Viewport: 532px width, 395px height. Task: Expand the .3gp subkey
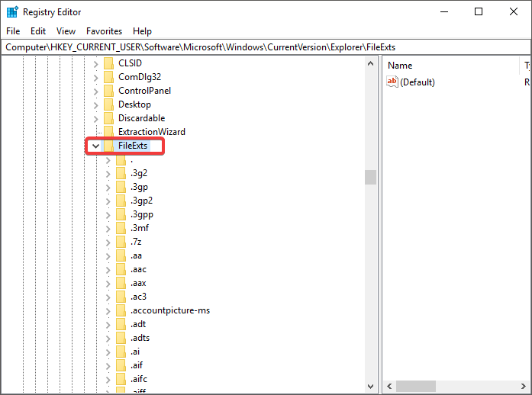[x=108, y=187]
